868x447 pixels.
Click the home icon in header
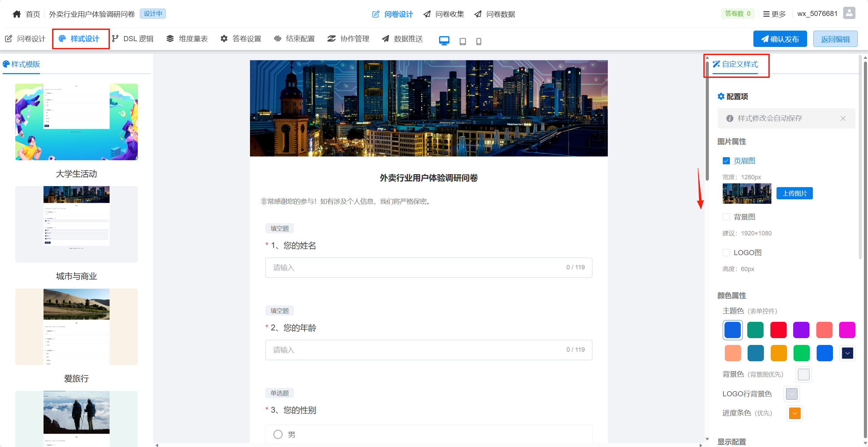click(x=17, y=14)
